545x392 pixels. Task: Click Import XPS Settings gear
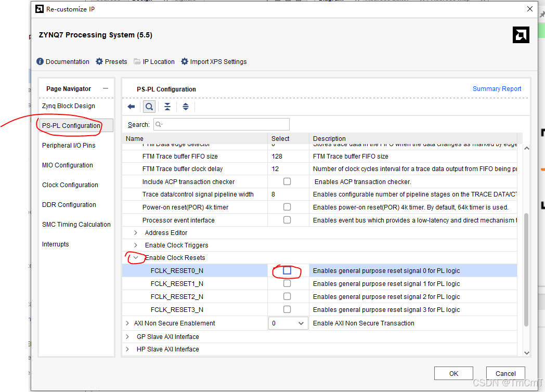(x=185, y=61)
